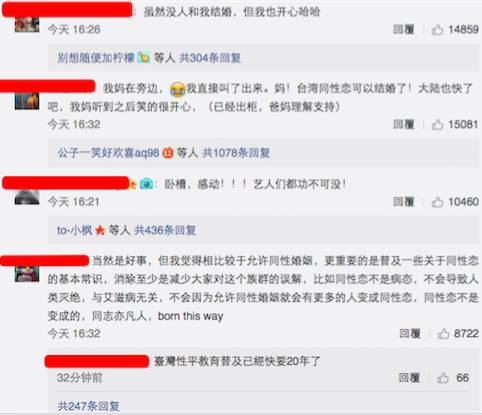The height and width of the screenshot is (415, 482).
Task: Tap thumbs-up on the 10460-like comment
Action: 437,202
